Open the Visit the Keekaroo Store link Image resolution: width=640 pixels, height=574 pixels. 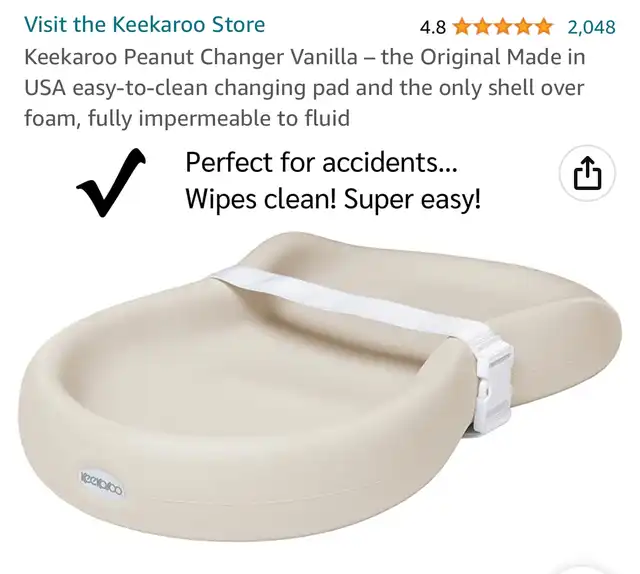pyautogui.click(x=144, y=24)
